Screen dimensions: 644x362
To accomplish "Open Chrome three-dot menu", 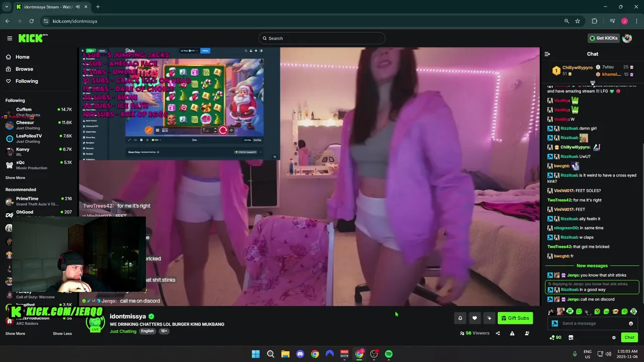I will pos(635,21).
